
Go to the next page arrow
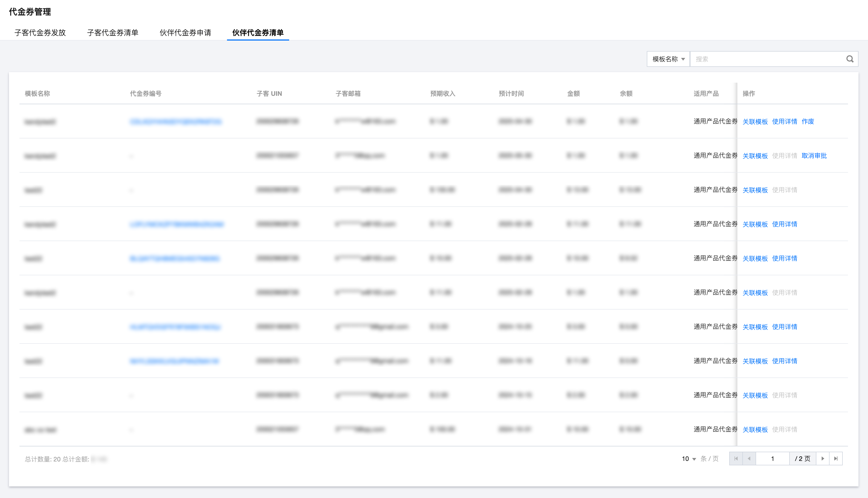pos(823,459)
